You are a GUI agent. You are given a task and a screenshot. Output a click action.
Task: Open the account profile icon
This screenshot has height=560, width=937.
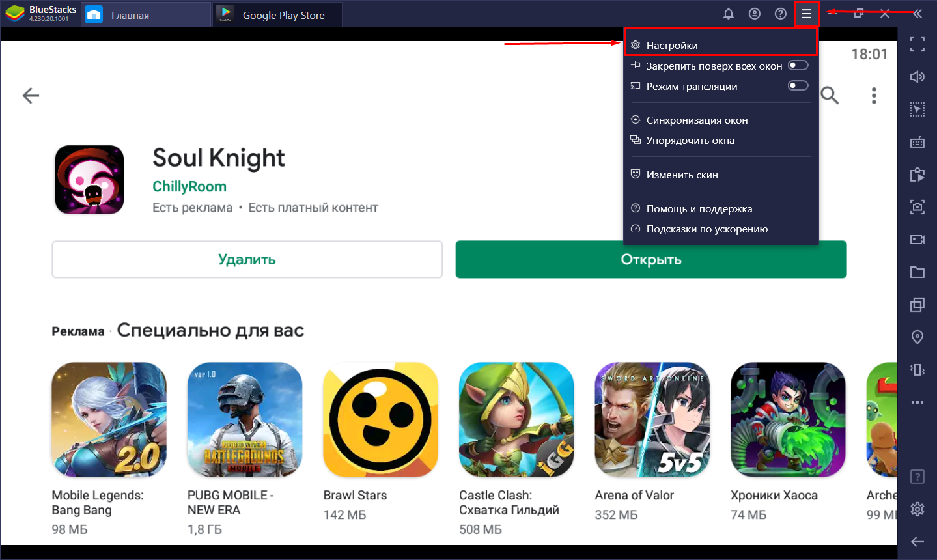755,14
